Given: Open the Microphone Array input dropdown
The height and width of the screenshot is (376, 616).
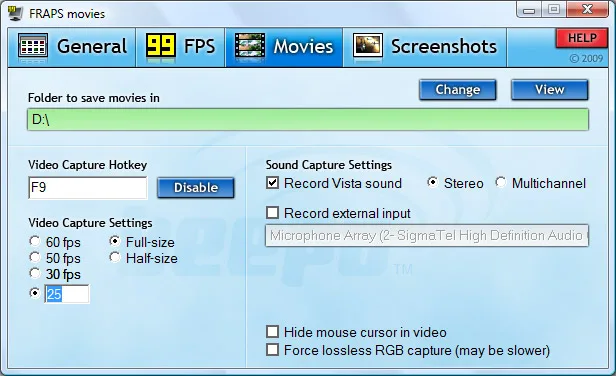Looking at the screenshot, I should pyautogui.click(x=427, y=235).
